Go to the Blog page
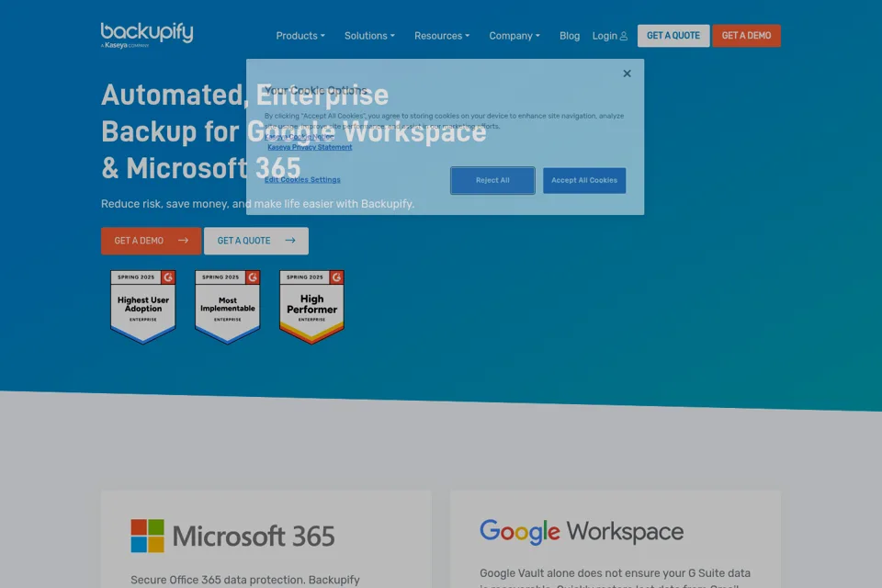 coord(570,36)
